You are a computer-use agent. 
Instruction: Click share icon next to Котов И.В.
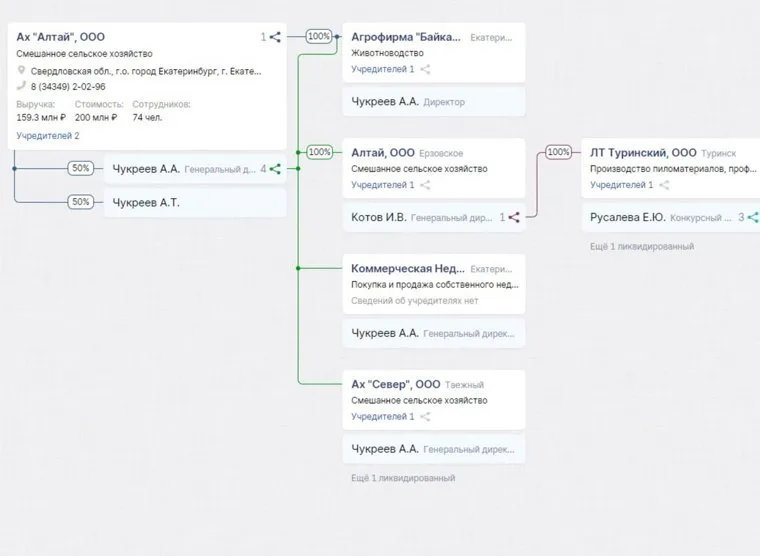514,216
